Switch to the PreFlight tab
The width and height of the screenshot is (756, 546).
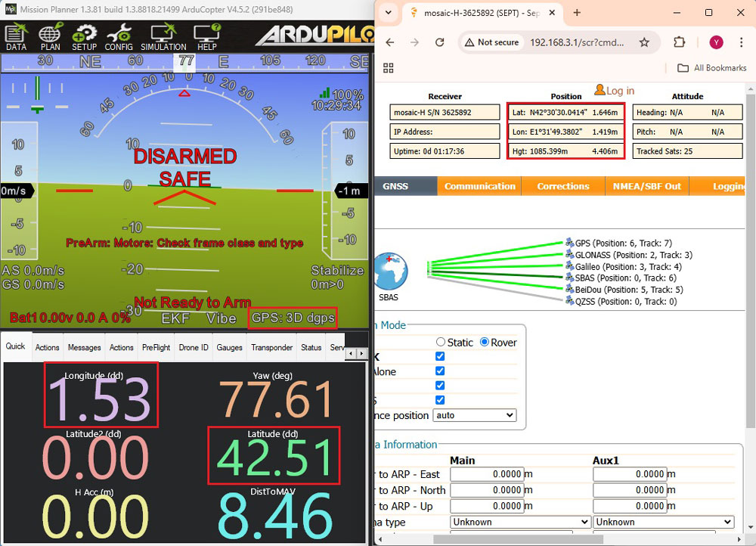156,348
